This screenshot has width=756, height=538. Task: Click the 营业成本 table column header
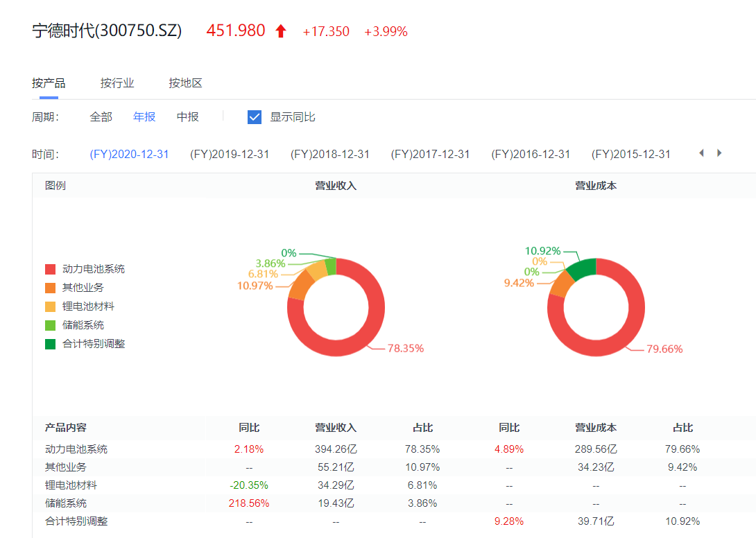click(596, 428)
